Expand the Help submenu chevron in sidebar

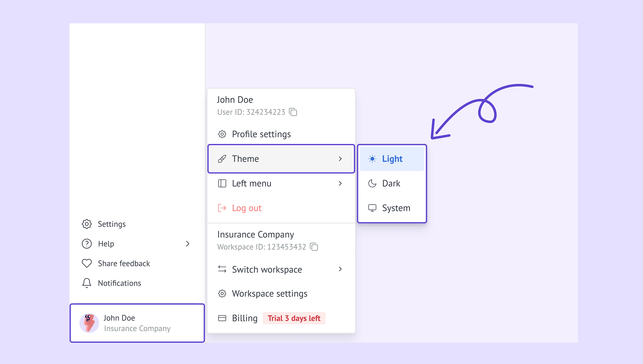[x=187, y=244]
